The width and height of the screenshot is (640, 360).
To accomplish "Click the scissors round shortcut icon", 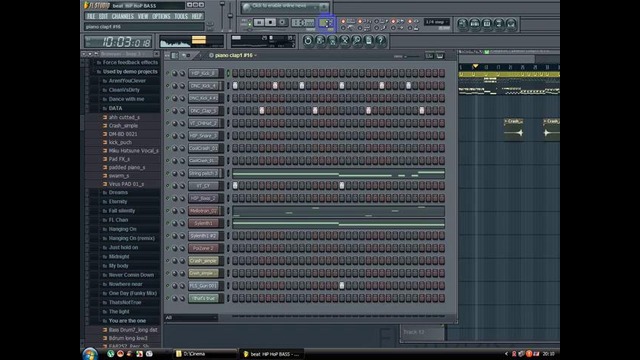I will click(344, 40).
